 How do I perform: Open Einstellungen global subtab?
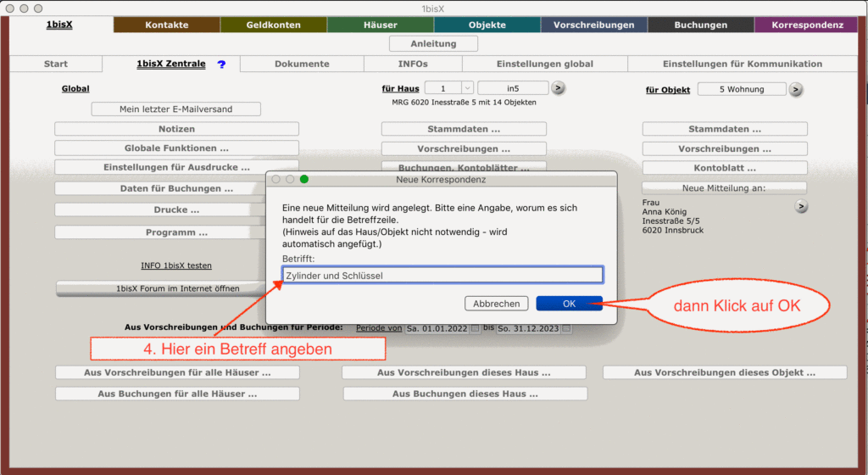pos(545,64)
